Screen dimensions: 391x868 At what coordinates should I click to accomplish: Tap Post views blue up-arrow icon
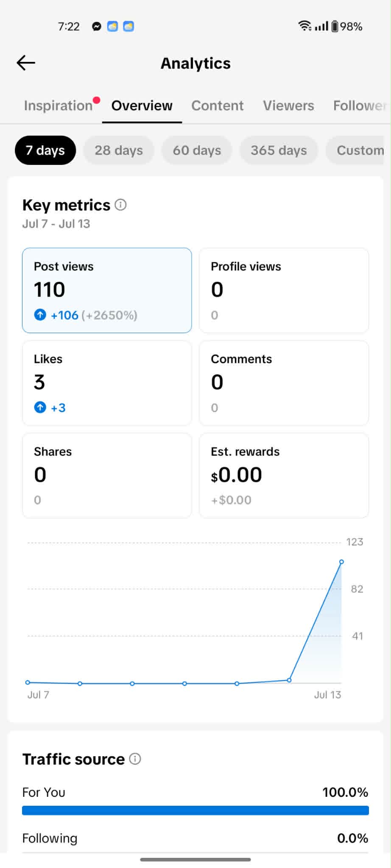pos(40,315)
